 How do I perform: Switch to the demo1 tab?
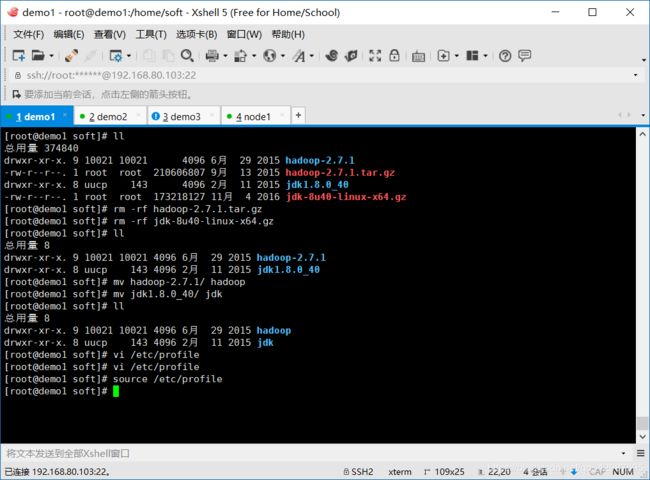click(x=36, y=117)
